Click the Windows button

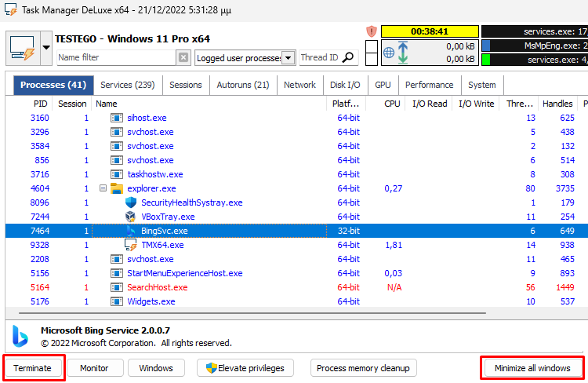tap(156, 368)
